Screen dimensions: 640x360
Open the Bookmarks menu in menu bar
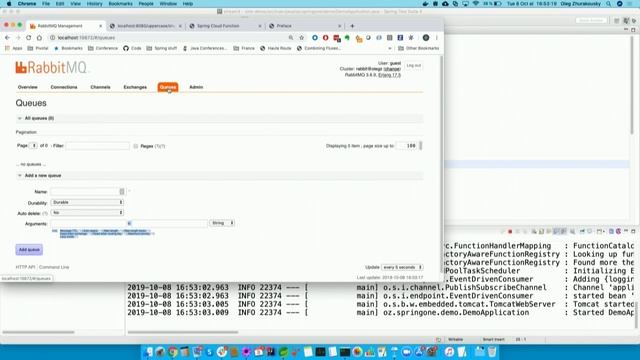(x=120, y=4)
